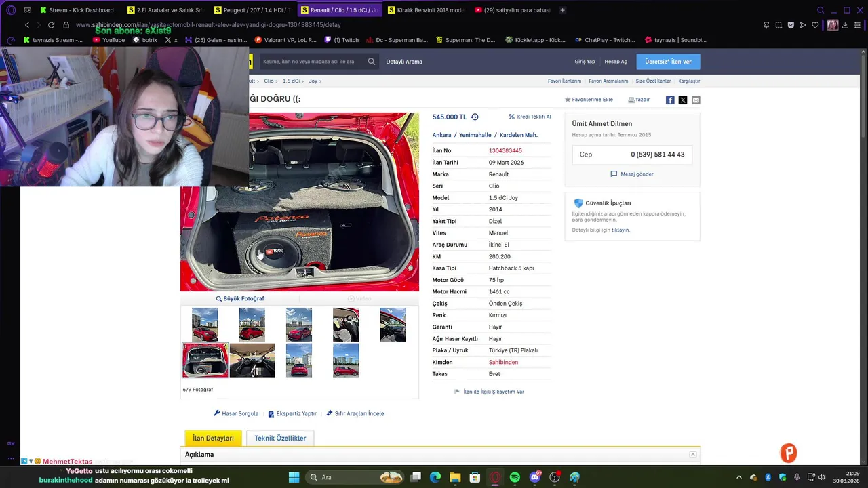Open Windows Start menu
The width and height of the screenshot is (868, 488).
(294, 477)
